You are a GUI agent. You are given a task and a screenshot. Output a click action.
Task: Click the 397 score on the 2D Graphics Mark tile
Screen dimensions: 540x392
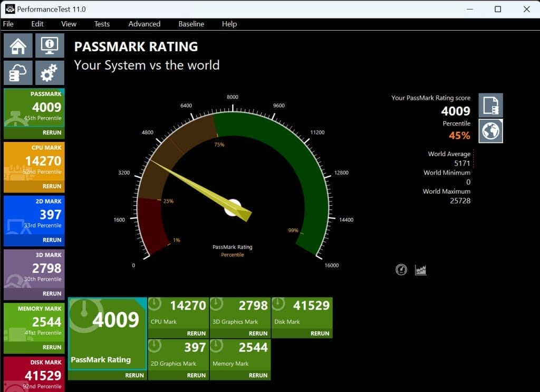(195, 348)
